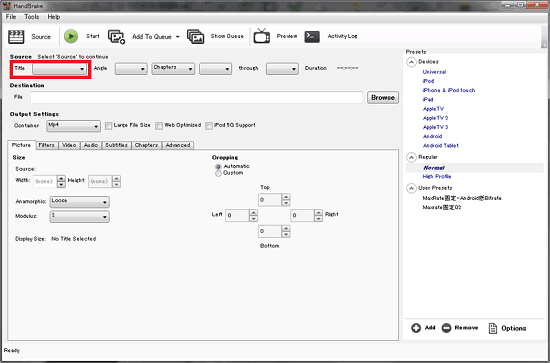This screenshot has height=363, width=550.
Task: Open the Container Mp4 dropdown
Action: pyautogui.click(x=73, y=126)
